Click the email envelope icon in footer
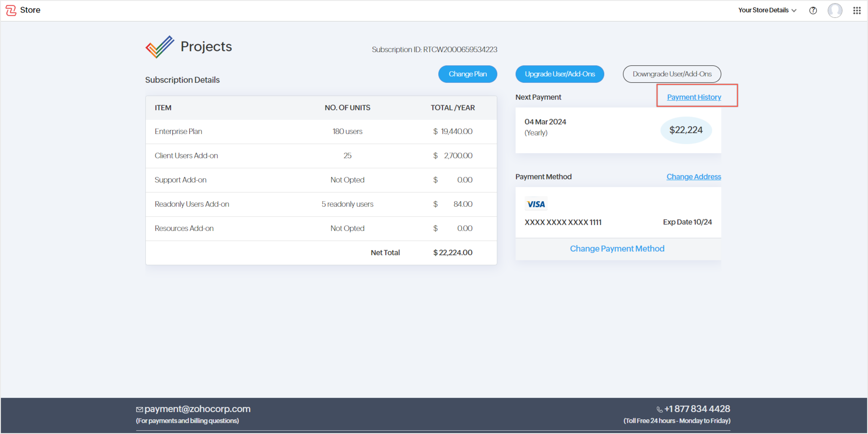The width and height of the screenshot is (868, 434). coord(139,409)
